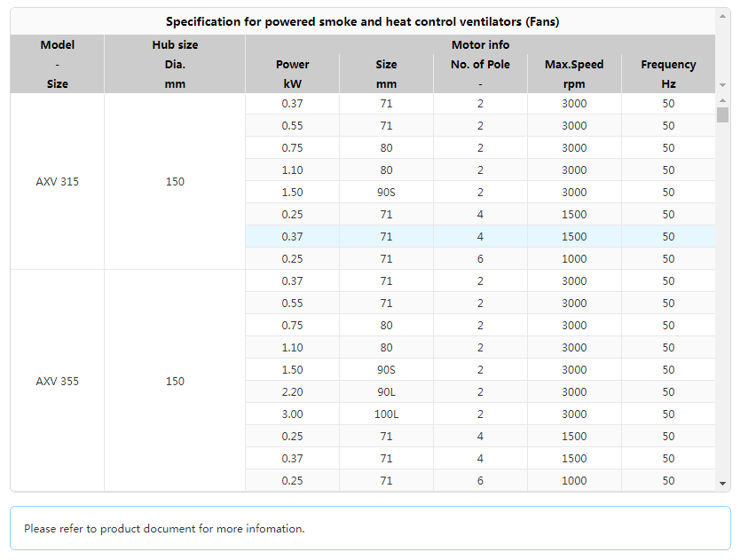Click the highlighted row's 1500 rpm cell

click(x=574, y=237)
